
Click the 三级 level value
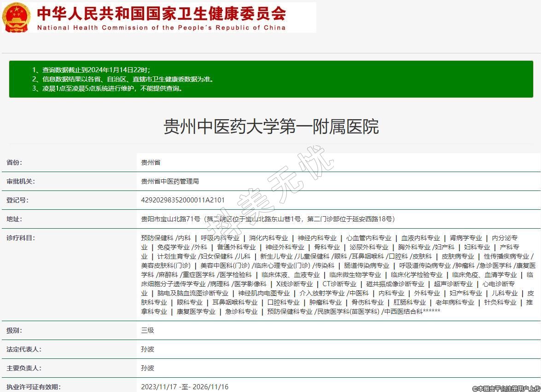pyautogui.click(x=147, y=330)
